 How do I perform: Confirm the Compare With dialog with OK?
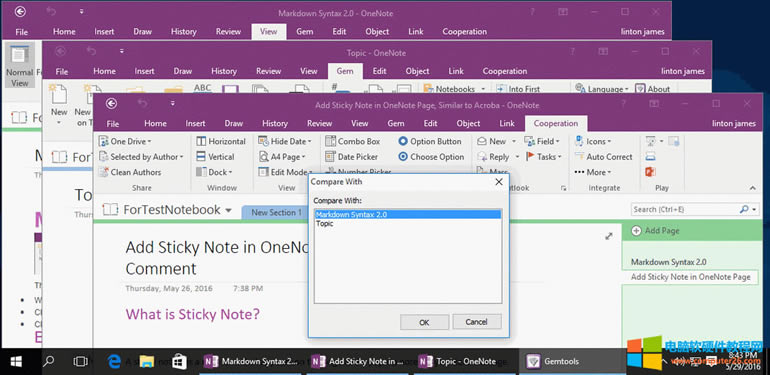(424, 322)
